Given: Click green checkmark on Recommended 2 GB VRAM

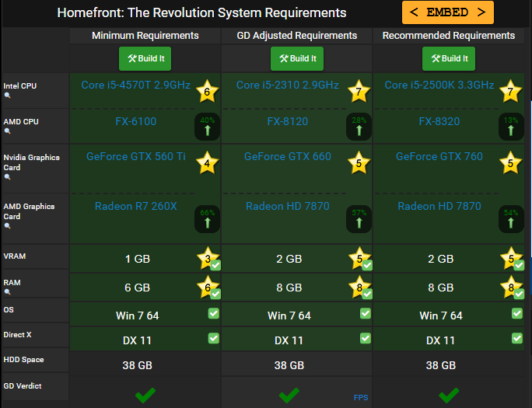Looking at the screenshot, I should 519,265.
